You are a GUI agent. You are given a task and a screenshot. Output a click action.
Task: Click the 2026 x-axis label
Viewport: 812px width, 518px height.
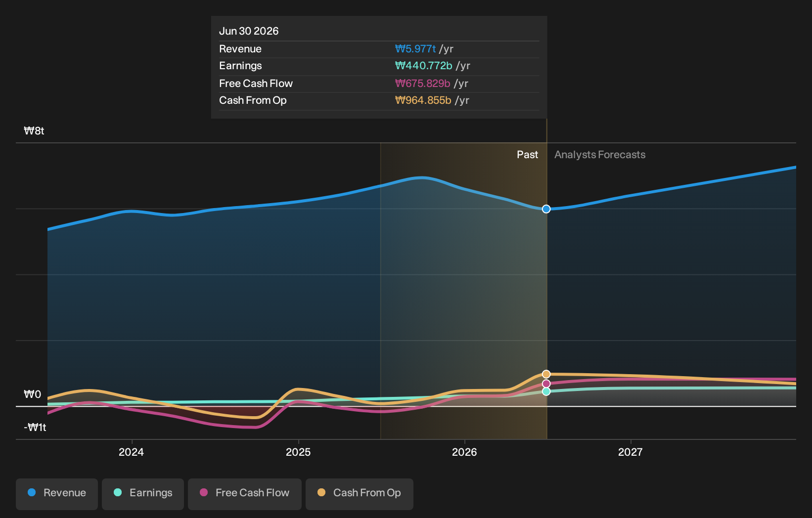[464, 452]
